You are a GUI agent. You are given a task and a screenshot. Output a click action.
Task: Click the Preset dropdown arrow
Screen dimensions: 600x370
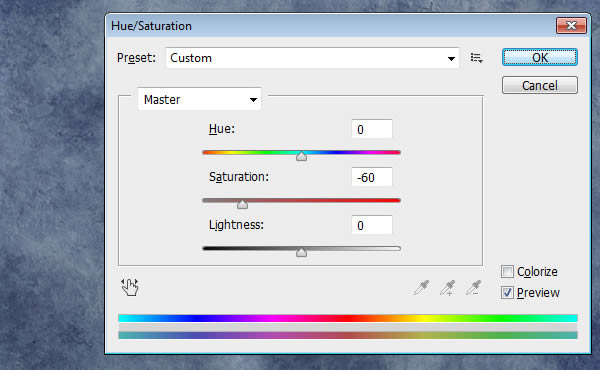pyautogui.click(x=452, y=59)
